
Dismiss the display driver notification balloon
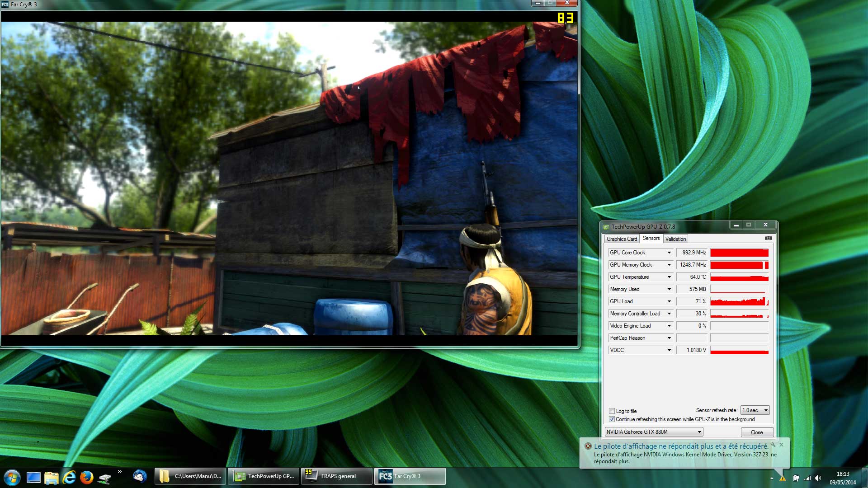[x=781, y=445]
